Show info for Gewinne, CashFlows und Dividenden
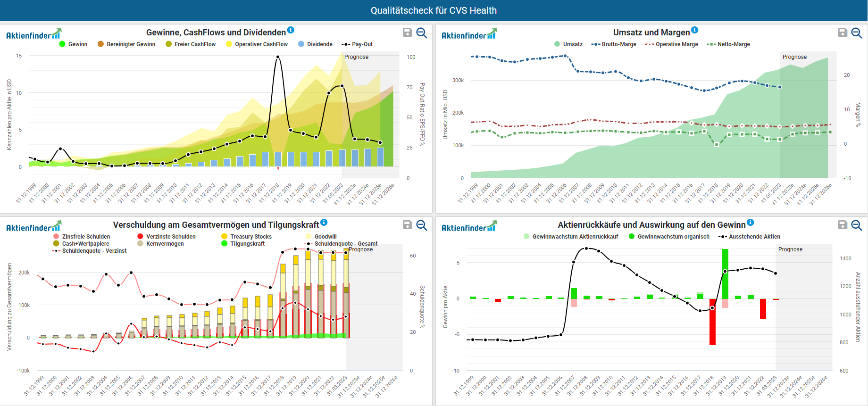This screenshot has width=868, height=406. pyautogui.click(x=291, y=30)
